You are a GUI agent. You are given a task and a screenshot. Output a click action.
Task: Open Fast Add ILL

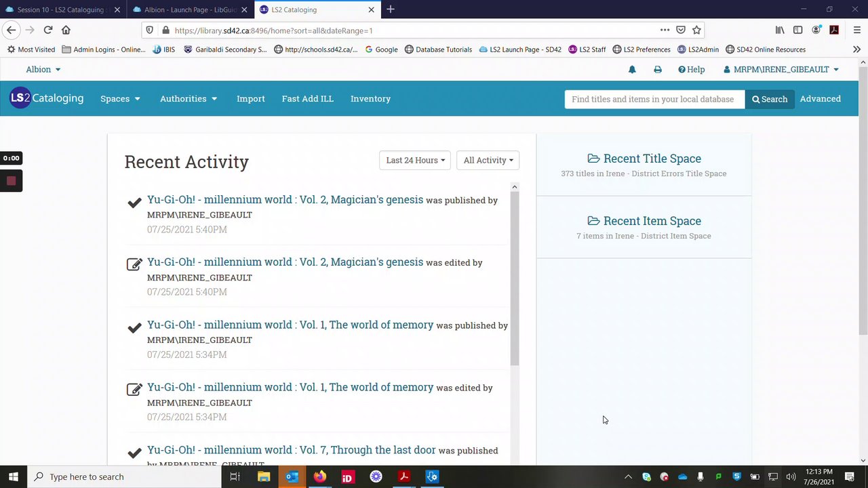pyautogui.click(x=308, y=99)
